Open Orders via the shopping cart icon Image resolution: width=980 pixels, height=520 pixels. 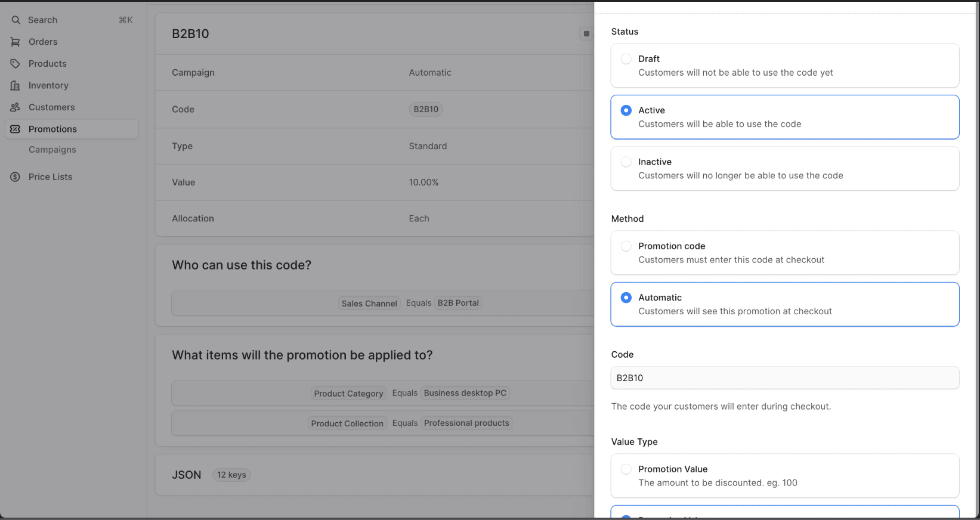(x=16, y=42)
